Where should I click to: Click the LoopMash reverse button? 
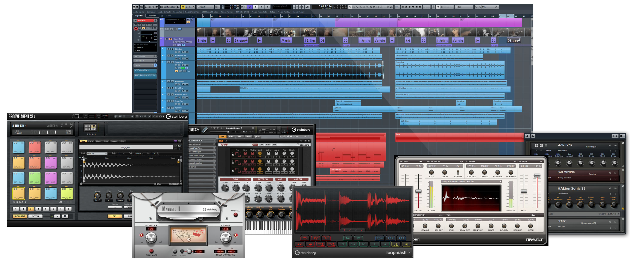tap(299, 244)
